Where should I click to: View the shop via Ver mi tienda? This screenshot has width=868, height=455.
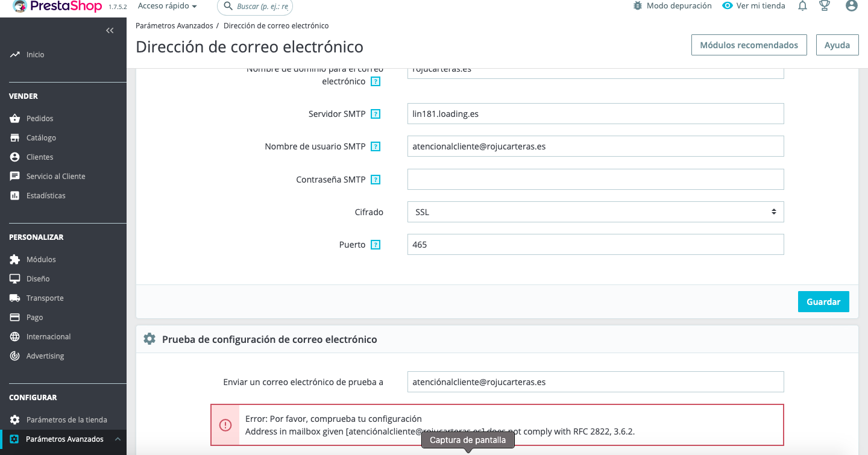[x=753, y=6]
